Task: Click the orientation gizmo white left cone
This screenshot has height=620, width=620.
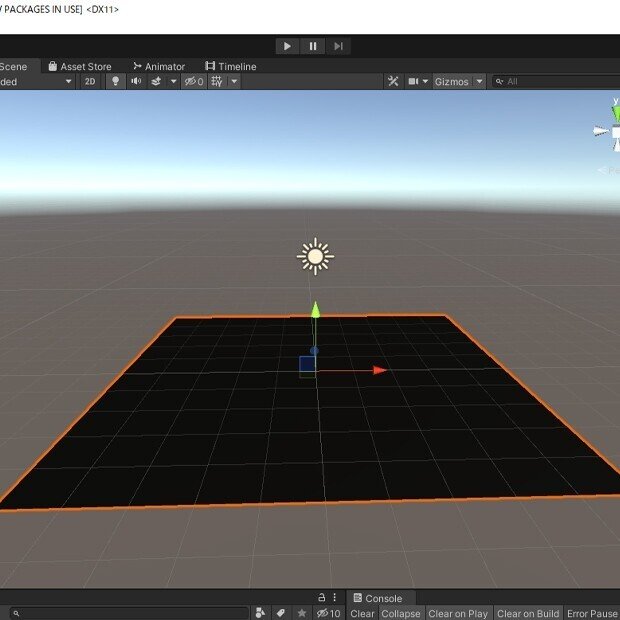Action: (601, 131)
